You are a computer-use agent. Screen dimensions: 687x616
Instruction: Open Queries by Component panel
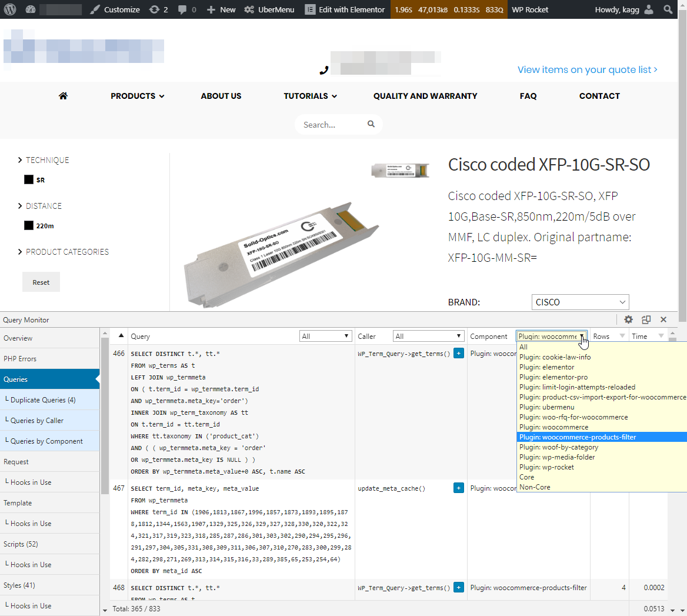tap(49, 441)
